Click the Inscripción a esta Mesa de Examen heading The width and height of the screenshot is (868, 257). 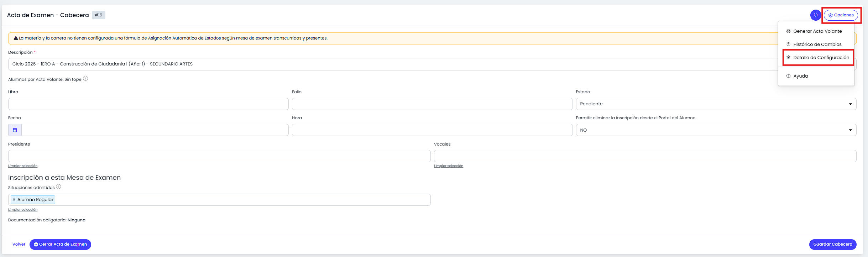click(x=64, y=178)
